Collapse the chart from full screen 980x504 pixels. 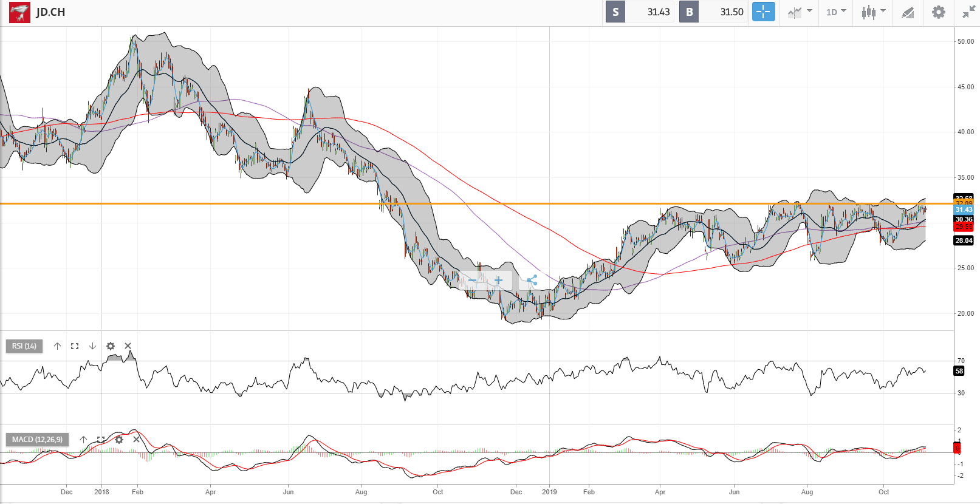click(x=968, y=12)
